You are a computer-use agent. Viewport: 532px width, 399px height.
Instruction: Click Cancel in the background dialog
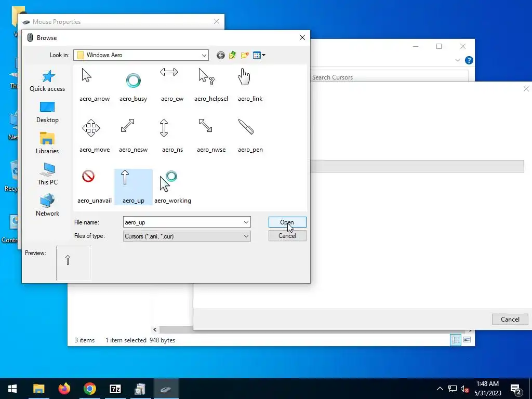tap(510, 320)
